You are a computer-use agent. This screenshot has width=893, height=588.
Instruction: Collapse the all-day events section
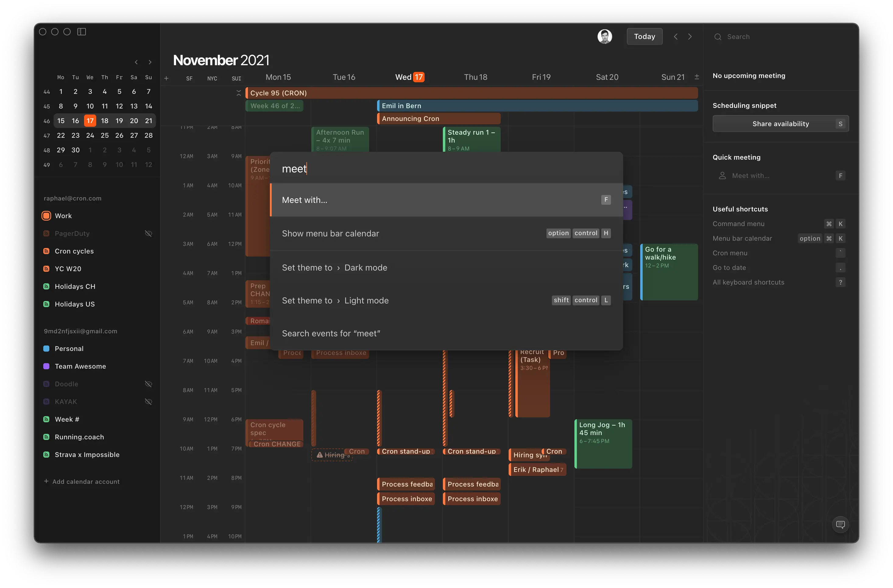[239, 93]
